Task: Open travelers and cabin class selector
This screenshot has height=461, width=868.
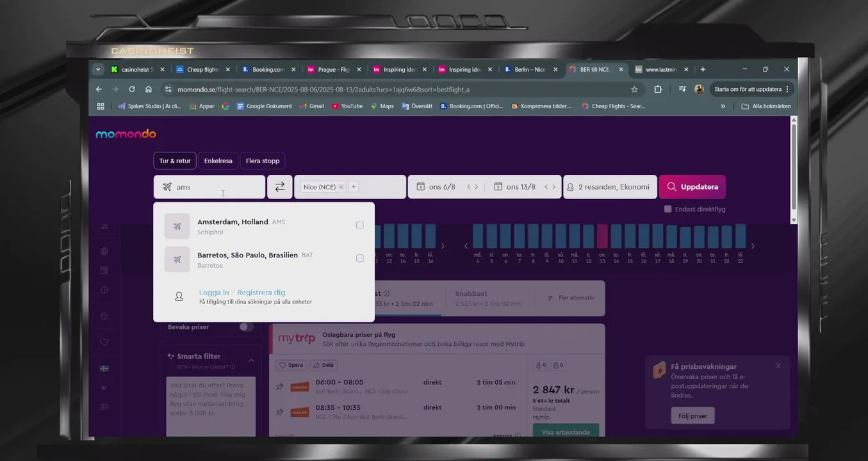Action: pyautogui.click(x=610, y=187)
